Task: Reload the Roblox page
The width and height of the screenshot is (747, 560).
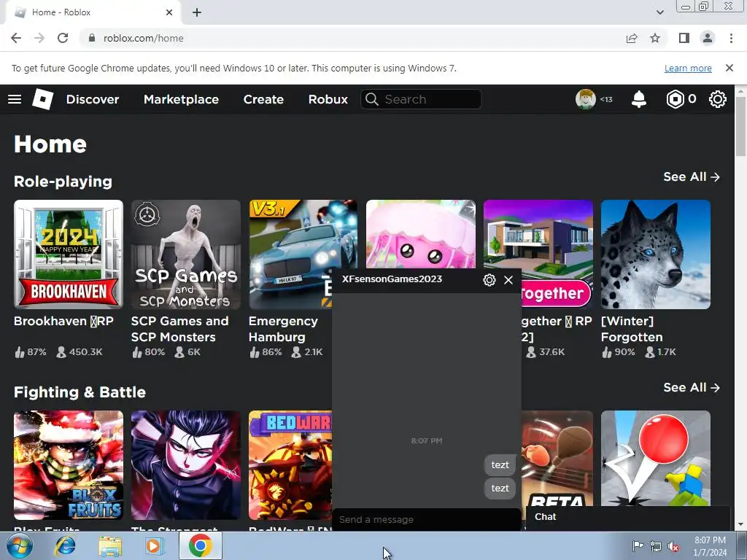Action: pos(63,38)
